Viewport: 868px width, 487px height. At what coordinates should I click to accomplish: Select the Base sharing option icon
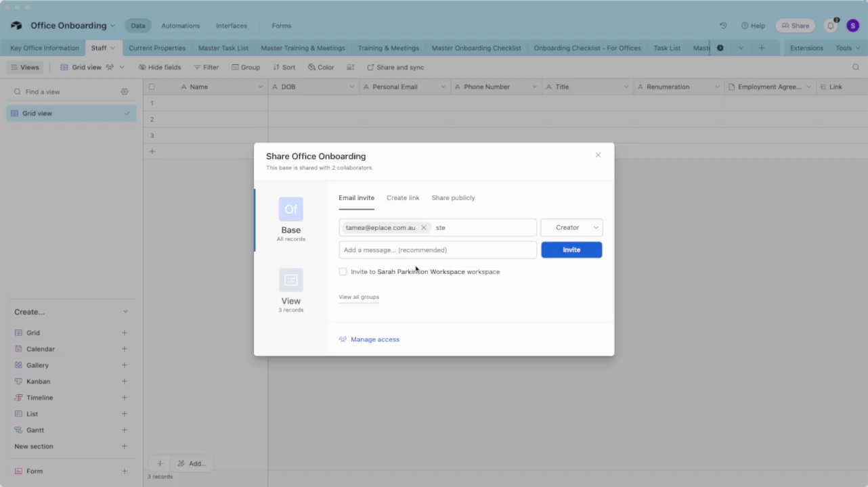pos(290,209)
